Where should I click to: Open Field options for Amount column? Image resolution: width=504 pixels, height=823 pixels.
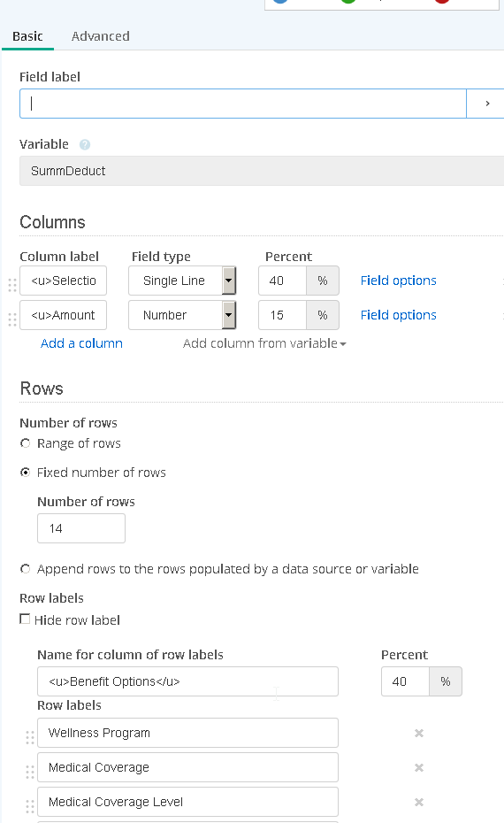pos(399,315)
